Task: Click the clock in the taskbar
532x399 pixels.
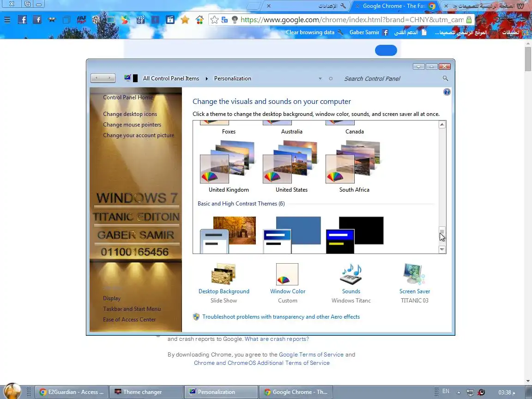Action: 507,393
